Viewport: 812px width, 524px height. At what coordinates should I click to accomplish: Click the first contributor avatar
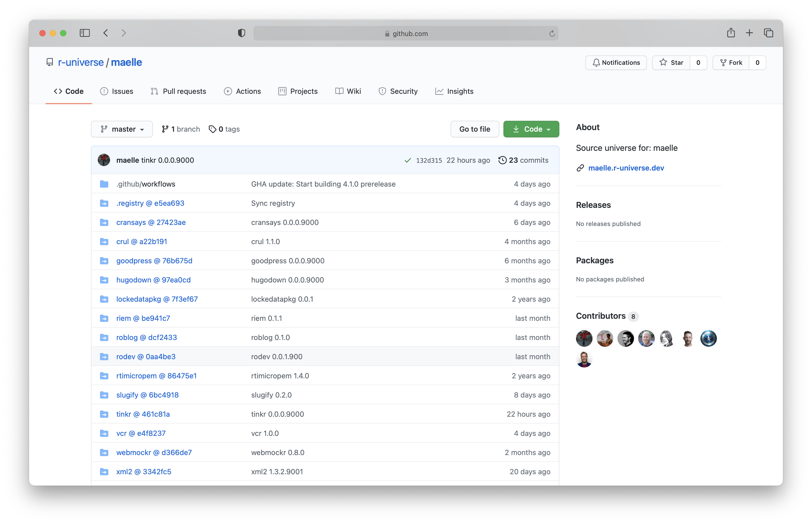click(x=584, y=338)
